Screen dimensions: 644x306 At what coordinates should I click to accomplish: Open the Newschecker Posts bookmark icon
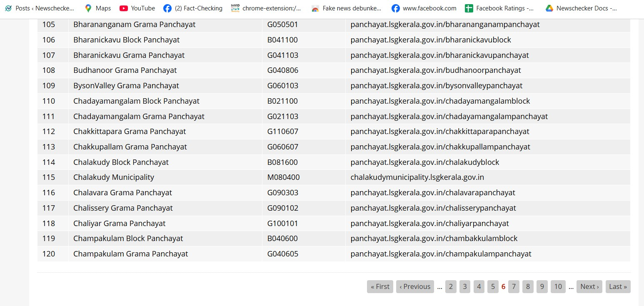point(8,8)
